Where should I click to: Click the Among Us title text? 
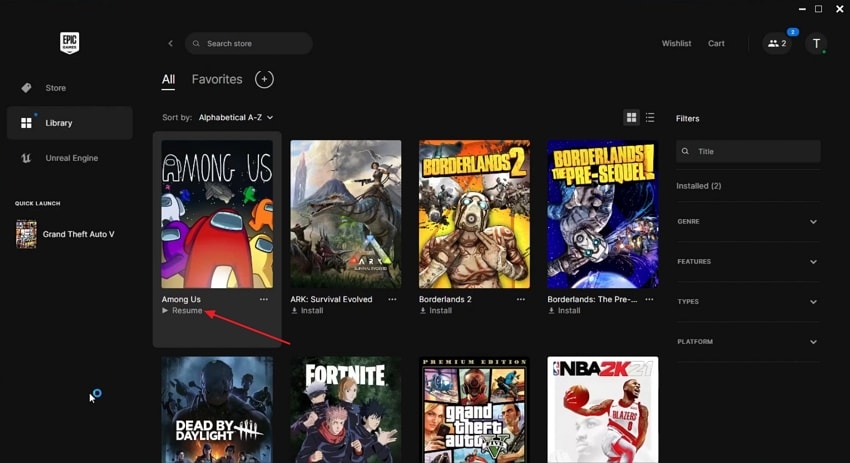click(x=181, y=299)
